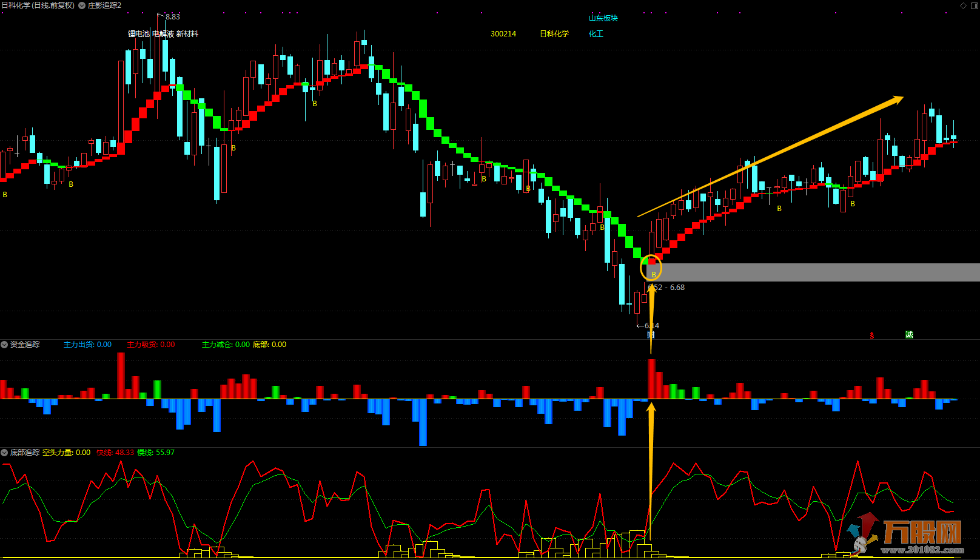980x560 pixels.
Task: Click the 8.83 high price label
Action: [172, 17]
